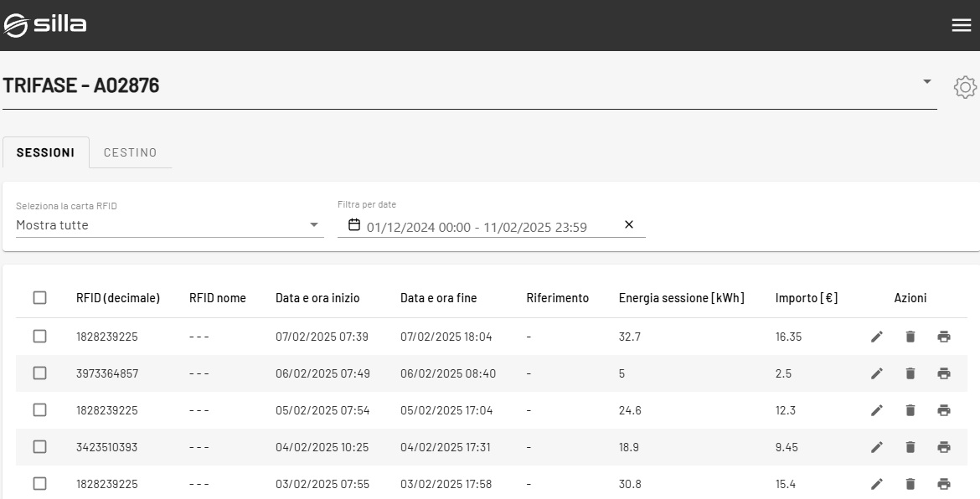
Task: Switch to the CESTINO tab
Action: (130, 152)
